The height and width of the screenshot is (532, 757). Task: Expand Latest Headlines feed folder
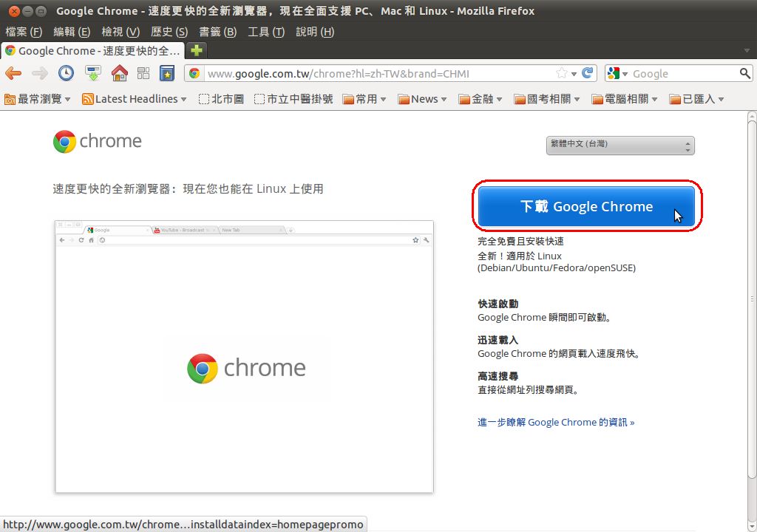pos(135,99)
